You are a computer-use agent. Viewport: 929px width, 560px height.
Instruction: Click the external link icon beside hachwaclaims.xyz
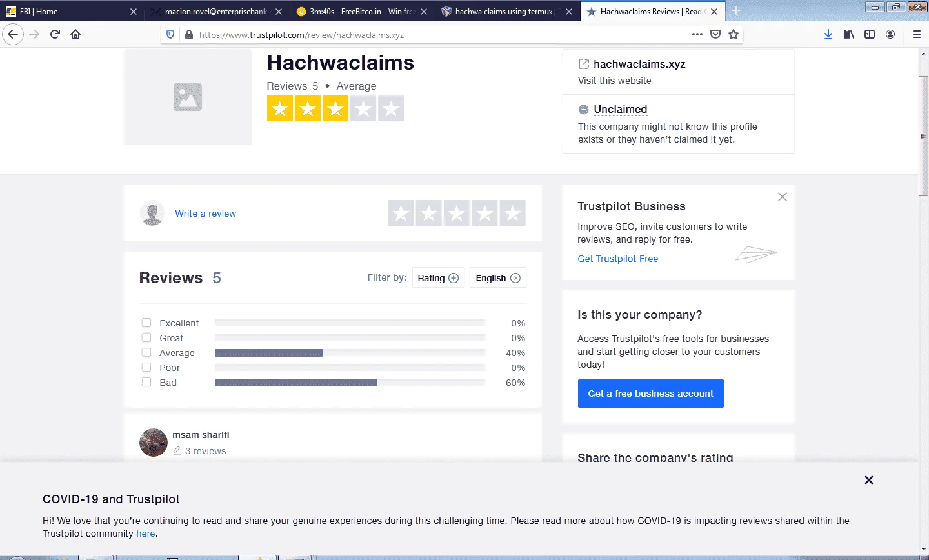point(584,64)
